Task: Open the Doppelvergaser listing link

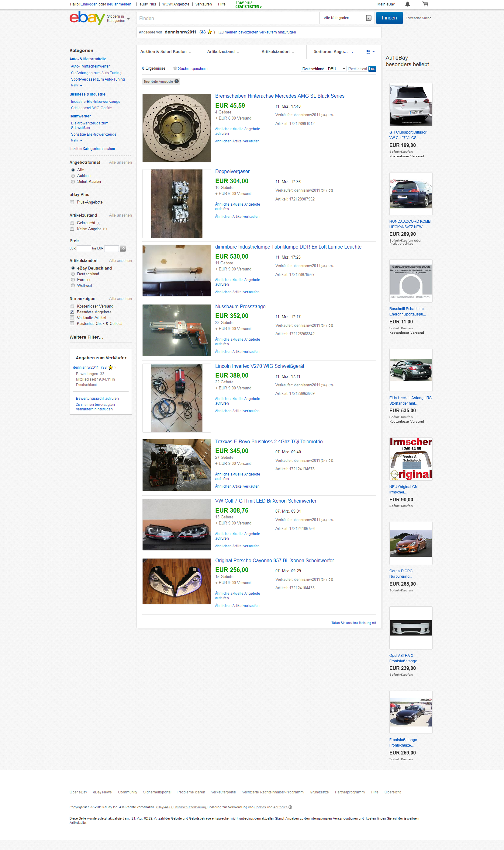Action: (x=232, y=172)
